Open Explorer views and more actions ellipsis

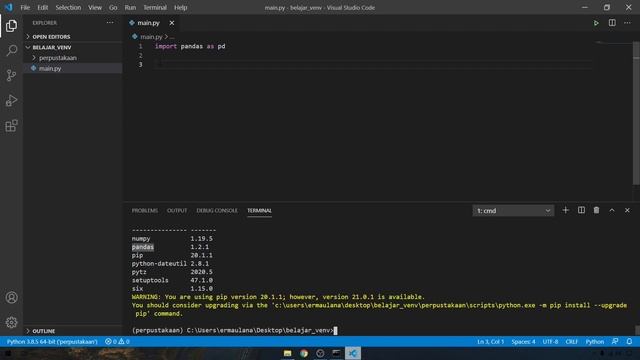click(x=110, y=23)
